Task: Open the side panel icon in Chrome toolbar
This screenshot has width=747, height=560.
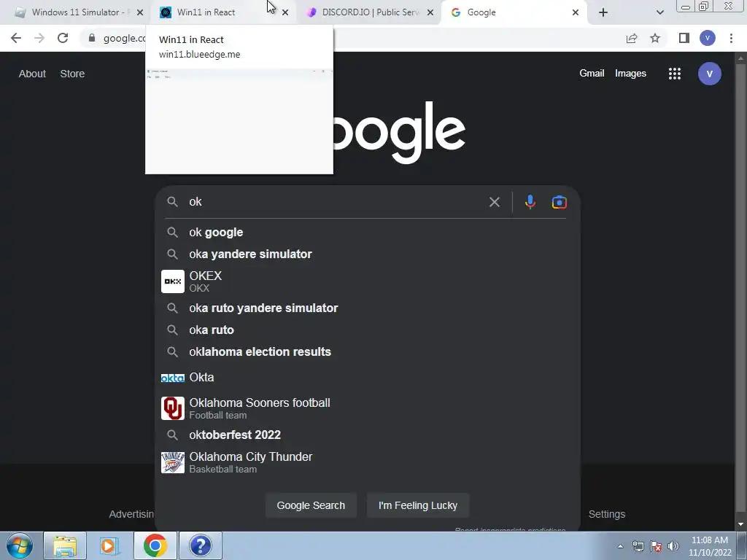Action: tap(684, 38)
